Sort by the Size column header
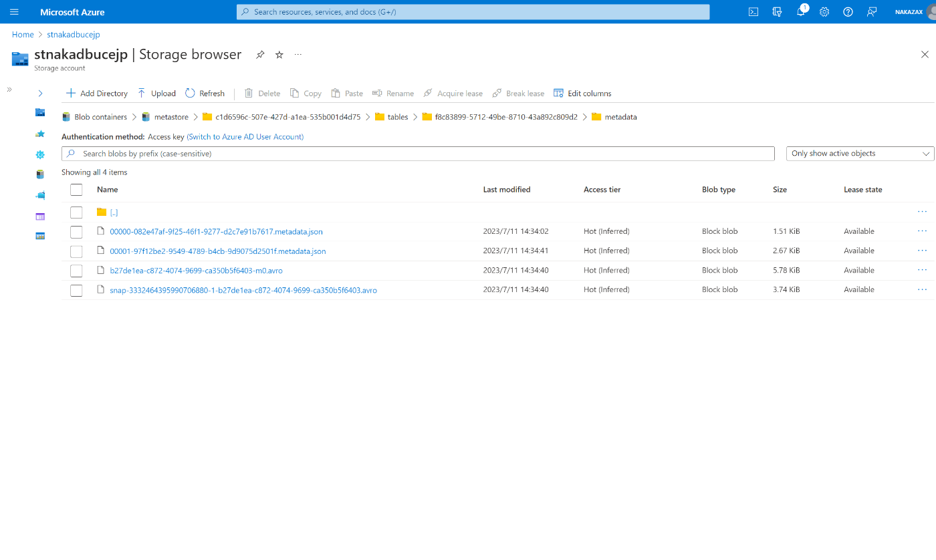936x560 pixels. 780,190
